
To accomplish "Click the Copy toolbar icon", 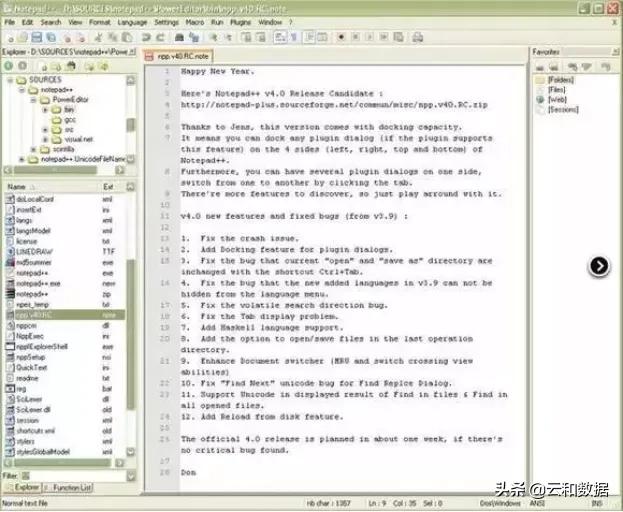I will coord(113,38).
